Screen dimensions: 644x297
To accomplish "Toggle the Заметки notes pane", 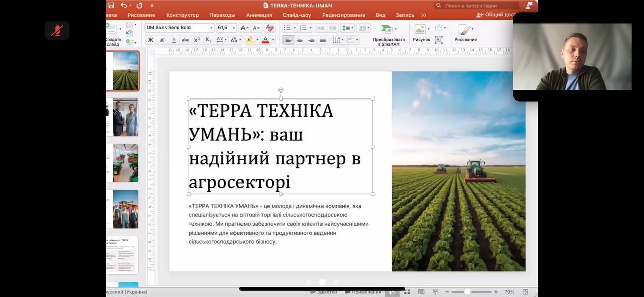I will click(x=324, y=292).
